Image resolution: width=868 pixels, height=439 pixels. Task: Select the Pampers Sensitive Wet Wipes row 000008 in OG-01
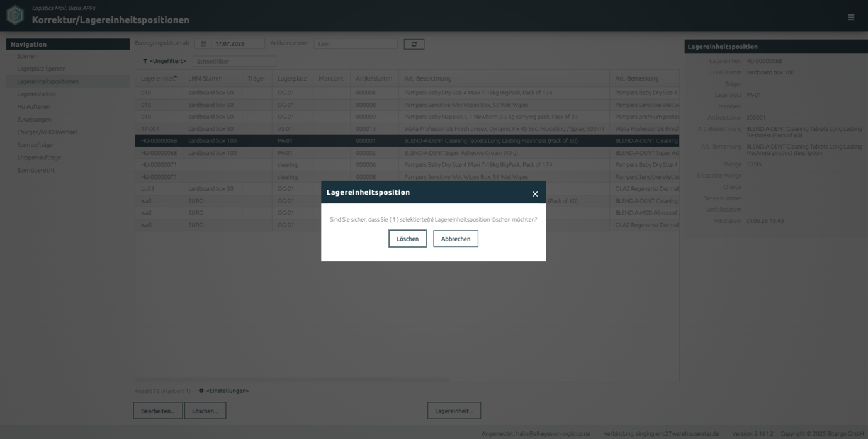pos(407,105)
